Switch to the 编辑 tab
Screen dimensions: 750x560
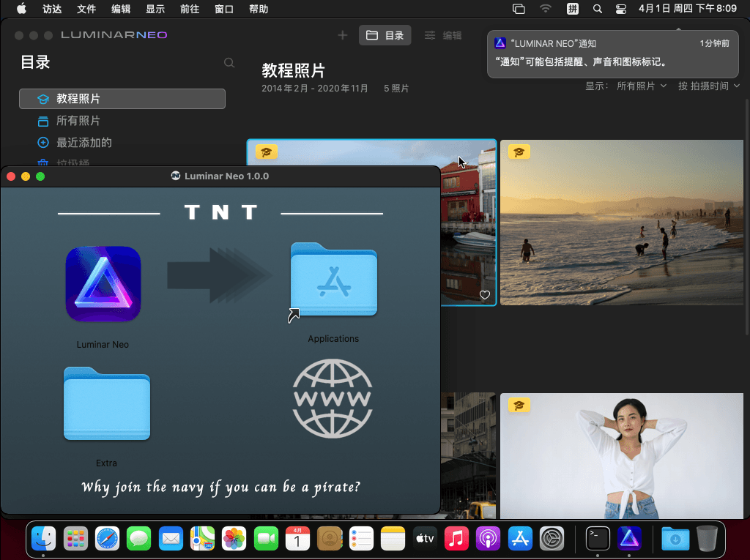(443, 35)
